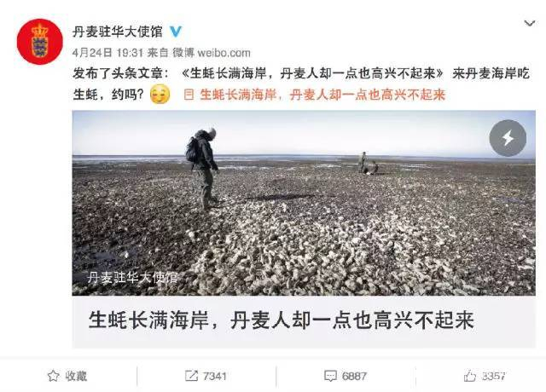This screenshot has width=546, height=392.
Task: Click the repost arrow icon
Action: (191, 376)
